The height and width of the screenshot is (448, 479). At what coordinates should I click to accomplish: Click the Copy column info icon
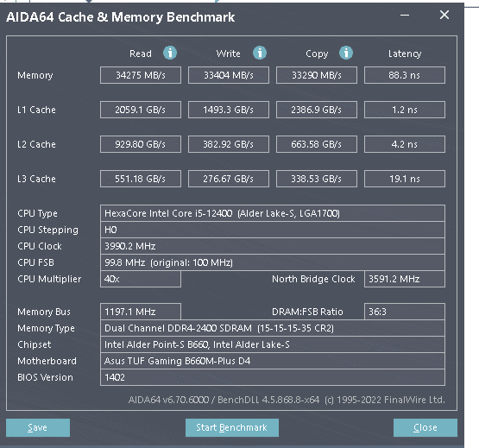pos(346,53)
